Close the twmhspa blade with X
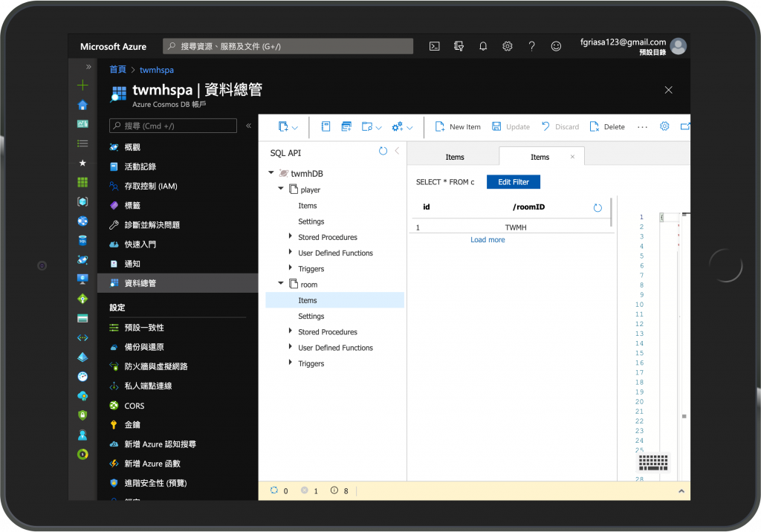The width and height of the screenshot is (761, 532). [668, 90]
